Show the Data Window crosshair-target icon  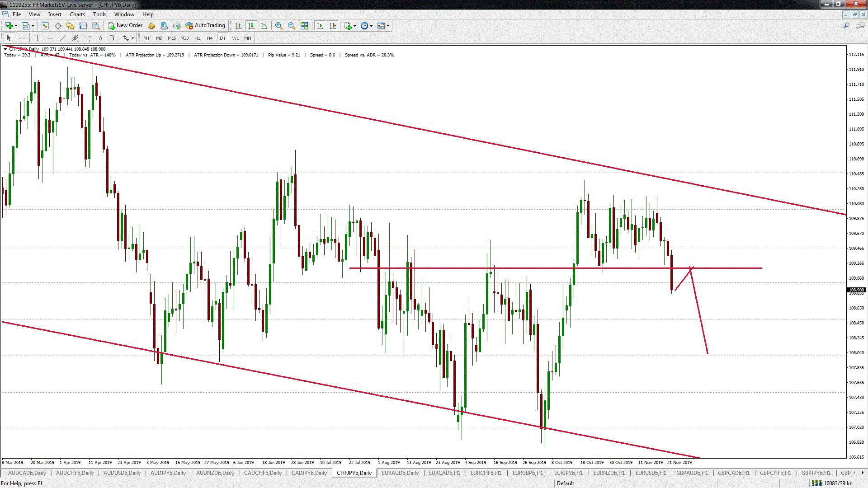pos(58,26)
